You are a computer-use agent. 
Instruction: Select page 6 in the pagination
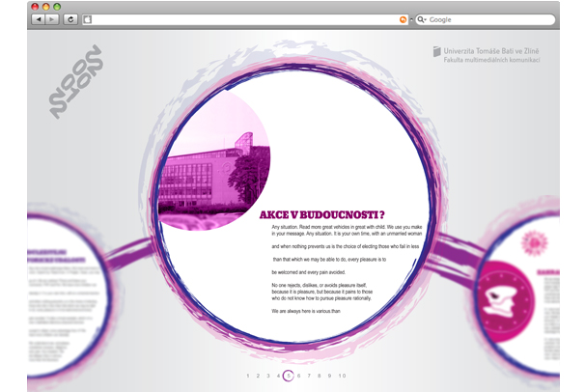(x=299, y=375)
